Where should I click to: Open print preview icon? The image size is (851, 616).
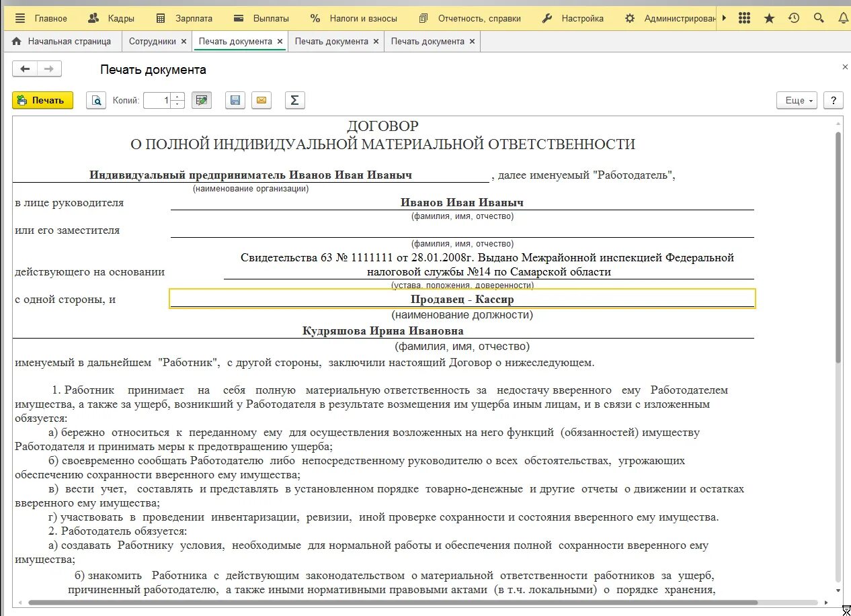coord(96,100)
